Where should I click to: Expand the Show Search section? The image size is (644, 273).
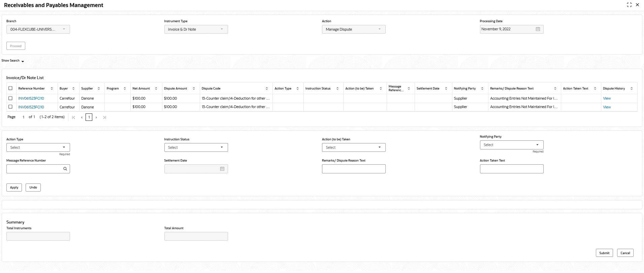coord(13,61)
